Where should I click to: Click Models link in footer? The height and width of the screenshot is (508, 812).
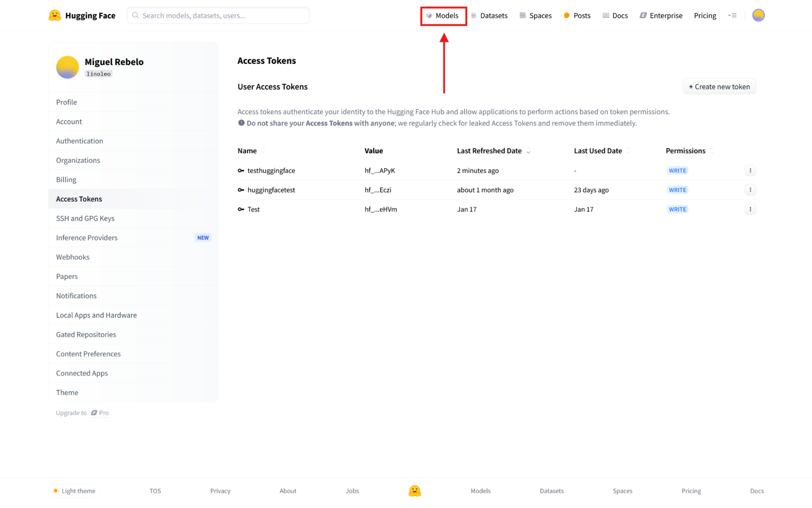pos(481,491)
